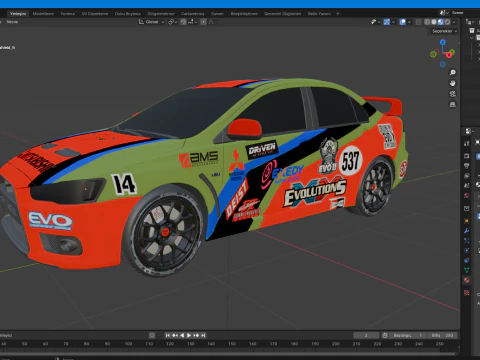
Task: Click the red X axis gizmo circle
Action: (x=449, y=55)
